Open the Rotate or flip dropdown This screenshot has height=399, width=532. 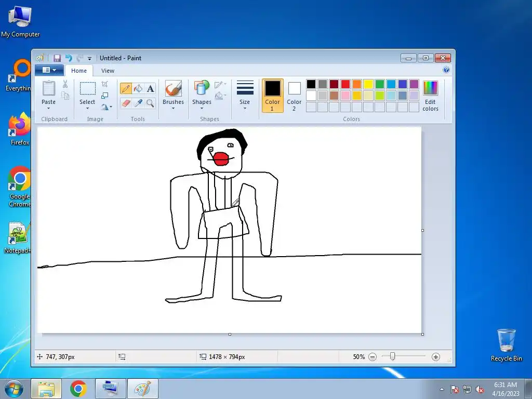pyautogui.click(x=107, y=107)
